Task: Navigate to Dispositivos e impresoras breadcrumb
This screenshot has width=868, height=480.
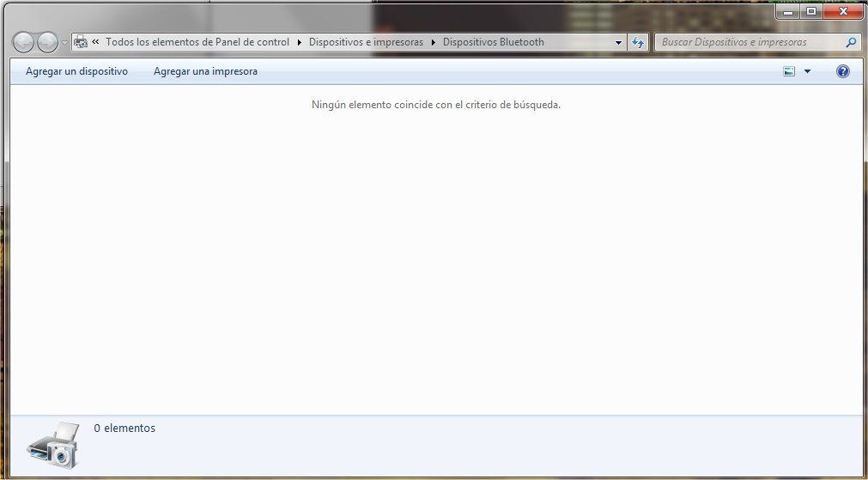Action: (366, 42)
